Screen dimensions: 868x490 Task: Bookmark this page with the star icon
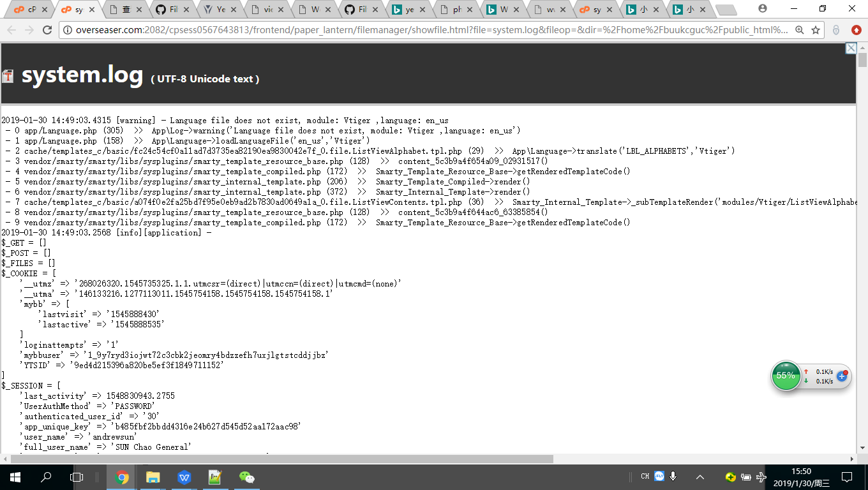(x=816, y=30)
